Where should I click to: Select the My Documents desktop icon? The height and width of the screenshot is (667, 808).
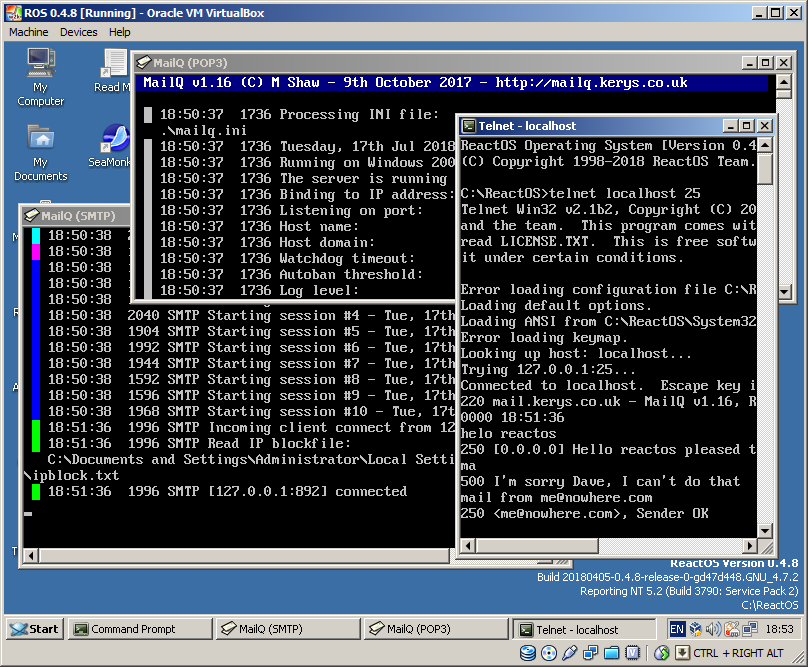[x=41, y=153]
